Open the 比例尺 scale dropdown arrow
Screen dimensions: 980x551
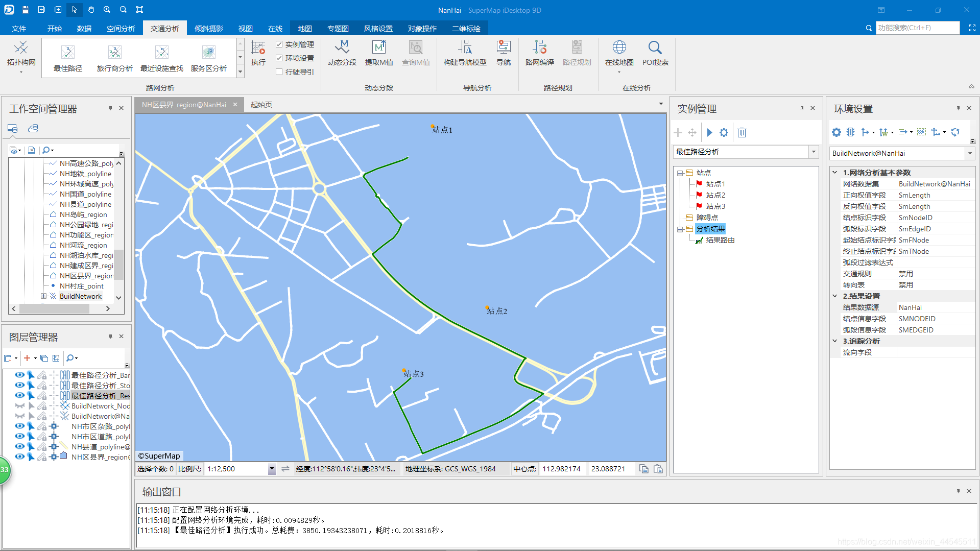[272, 469]
